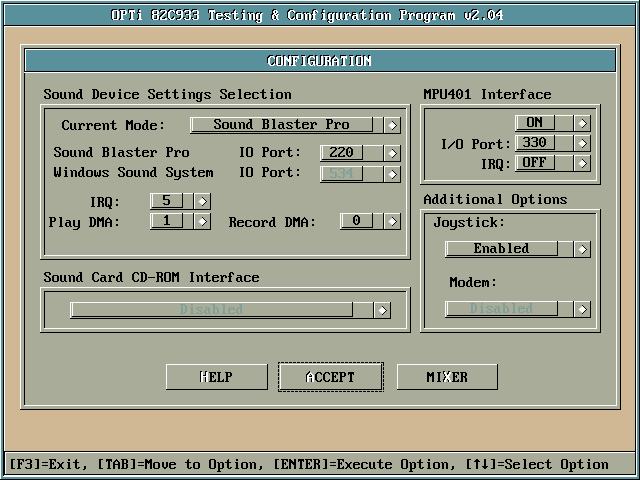Click the CONFIGURATION title bar
Viewport: 640px width, 480px height.
[x=320, y=61]
